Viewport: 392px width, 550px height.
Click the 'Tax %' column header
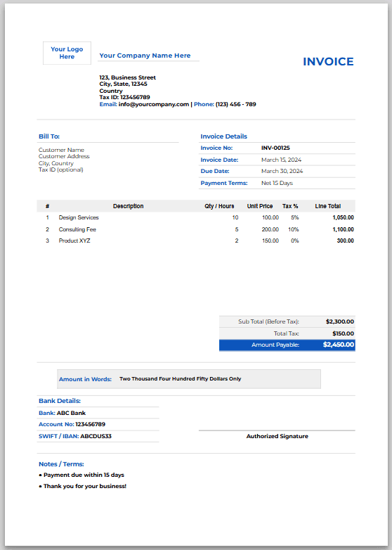click(290, 206)
